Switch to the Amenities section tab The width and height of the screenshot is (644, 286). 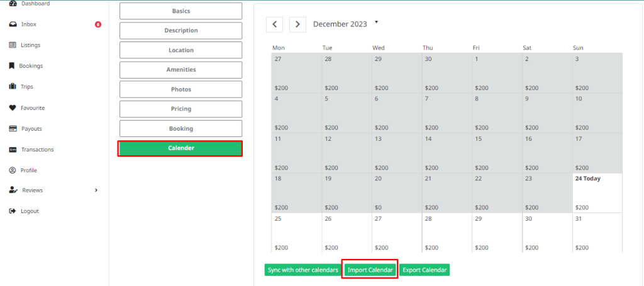(x=180, y=70)
